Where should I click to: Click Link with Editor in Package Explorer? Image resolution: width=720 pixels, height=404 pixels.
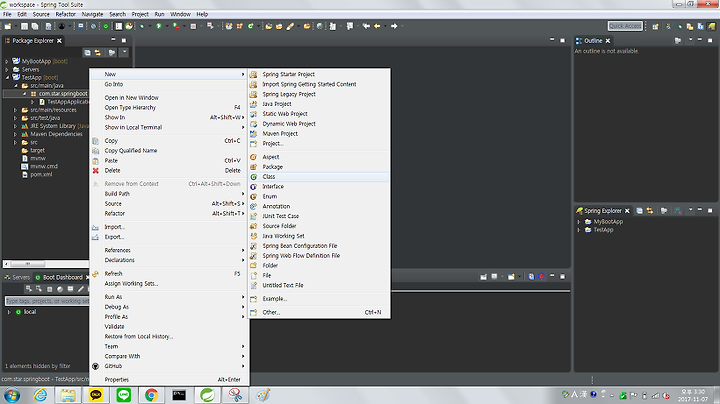pyautogui.click(x=98, y=53)
